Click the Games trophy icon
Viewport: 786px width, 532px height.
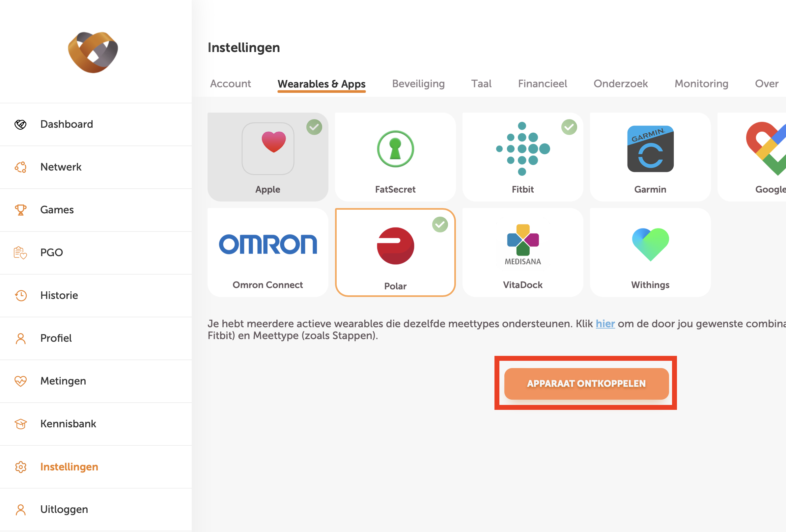21,210
